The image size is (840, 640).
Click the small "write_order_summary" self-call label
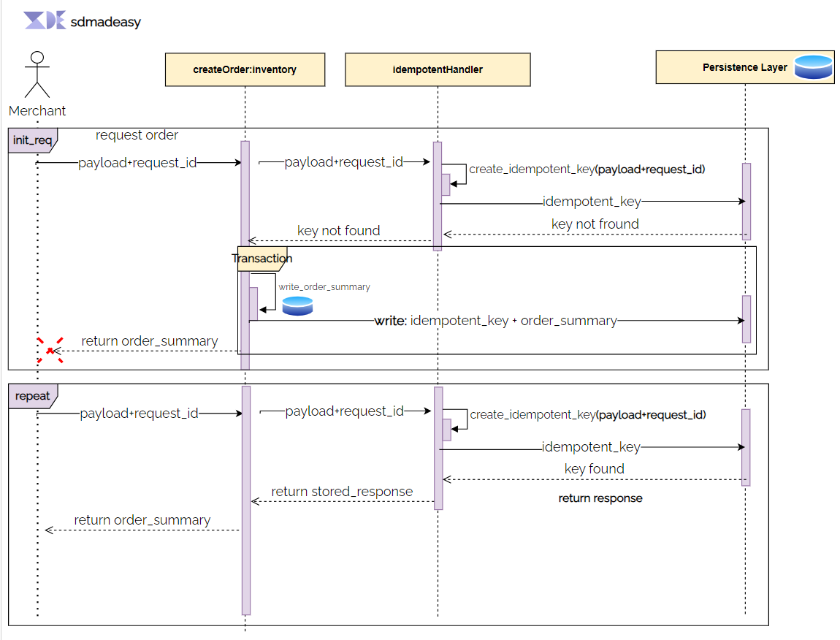324,287
